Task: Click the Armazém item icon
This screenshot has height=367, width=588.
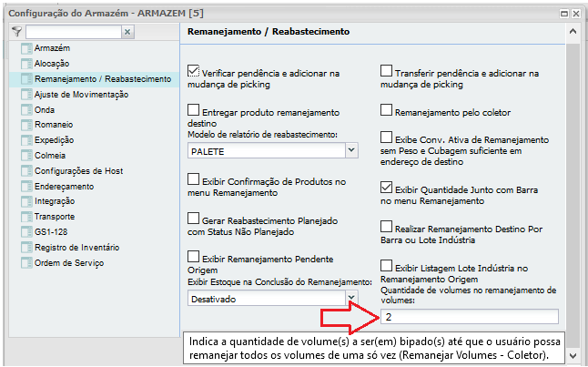Action: coord(25,48)
